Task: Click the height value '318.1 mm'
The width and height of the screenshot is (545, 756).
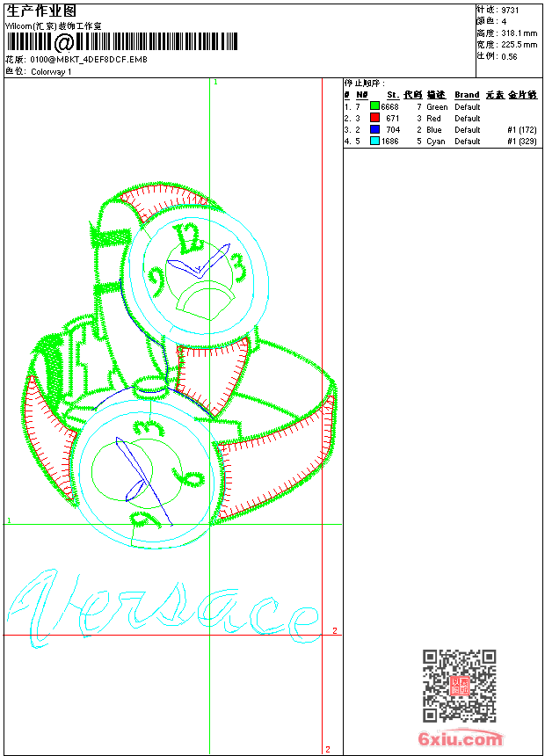Action: [519, 33]
